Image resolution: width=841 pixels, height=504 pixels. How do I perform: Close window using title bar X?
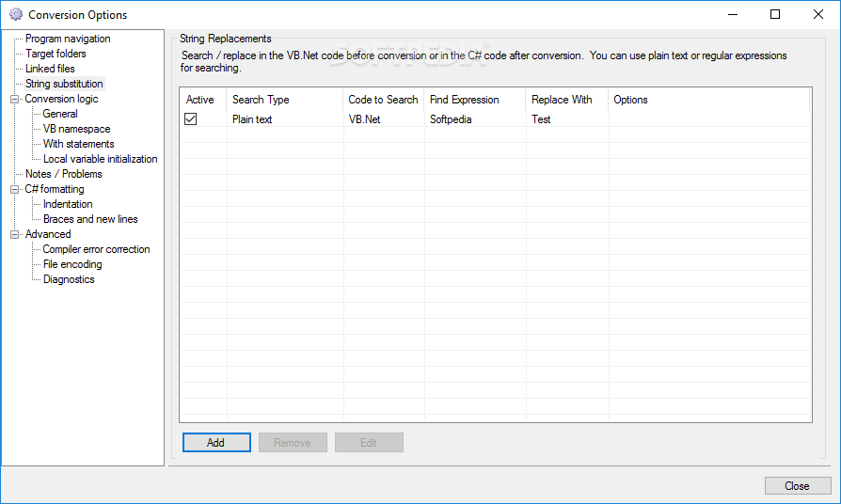817,14
